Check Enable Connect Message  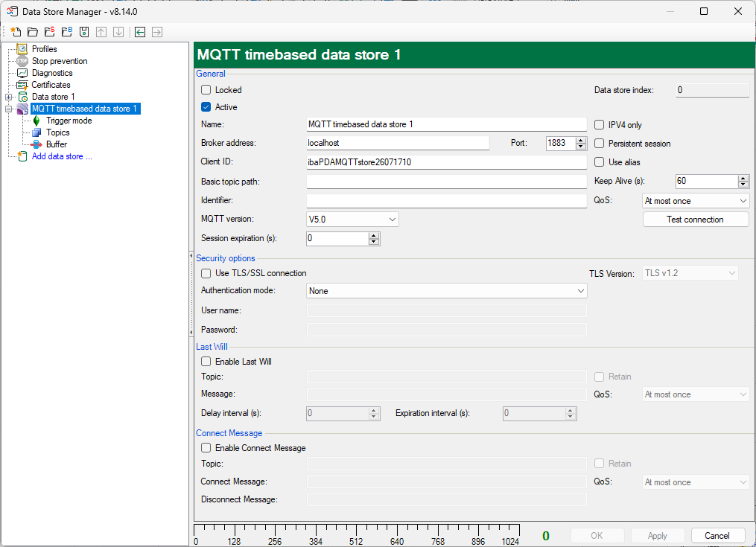tap(206, 448)
